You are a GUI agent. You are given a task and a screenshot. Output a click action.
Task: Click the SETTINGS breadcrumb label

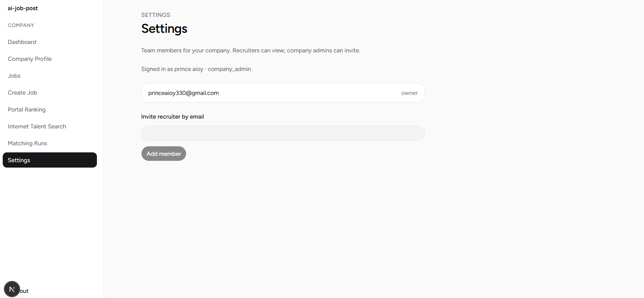click(x=156, y=15)
